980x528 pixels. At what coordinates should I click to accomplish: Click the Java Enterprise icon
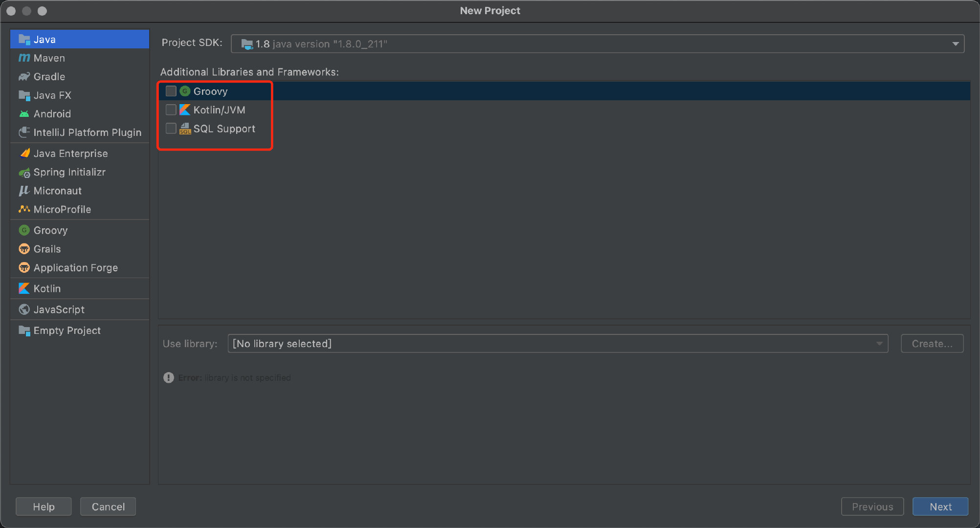(24, 154)
